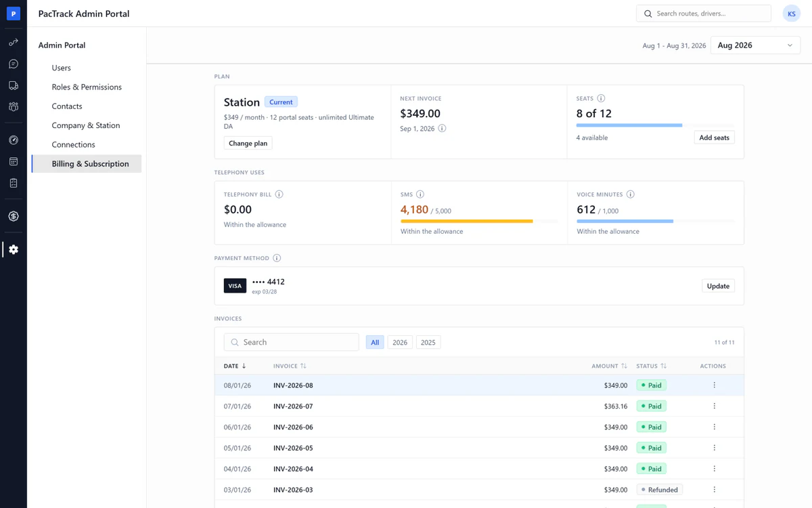Open actions menu for INV-2026-08
This screenshot has height=508, width=812.
point(714,385)
